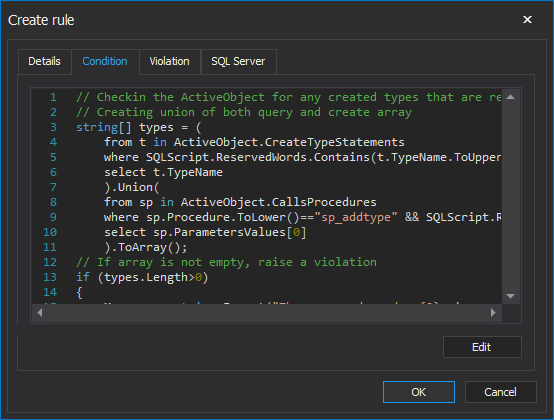The width and height of the screenshot is (554, 420).
Task: Select the Condition tab
Action: coord(105,61)
